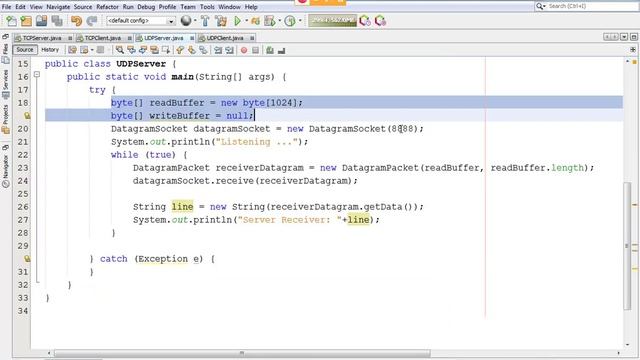Viewport: 640px width, 360px height.
Task: Build project with hammer icon
Action: (205, 21)
